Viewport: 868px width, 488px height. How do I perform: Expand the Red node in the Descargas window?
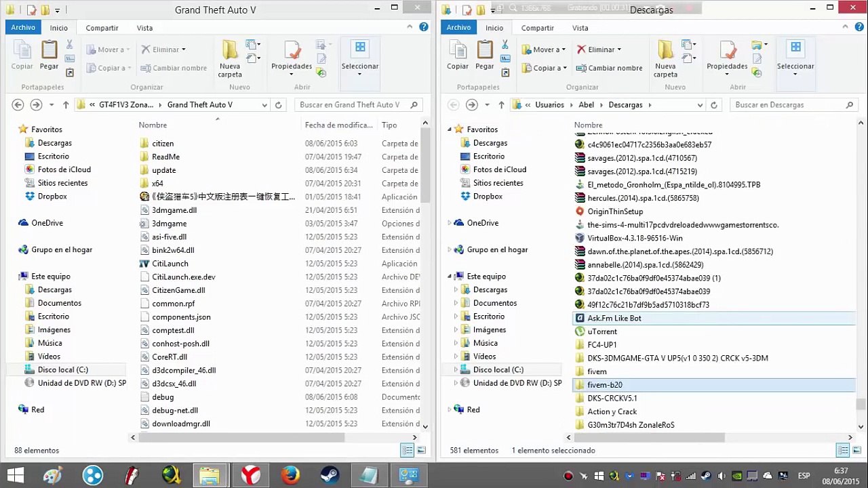click(450, 409)
